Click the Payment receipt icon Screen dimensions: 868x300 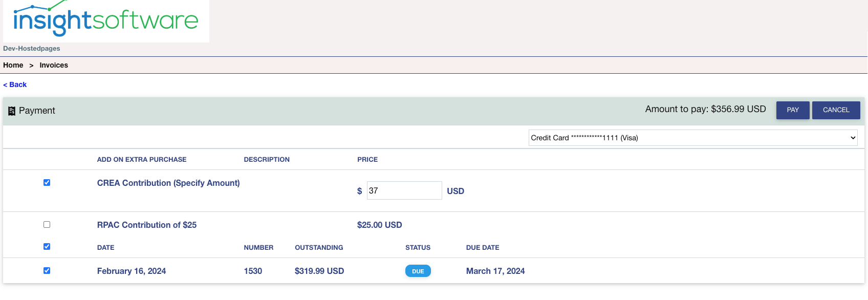tap(12, 111)
